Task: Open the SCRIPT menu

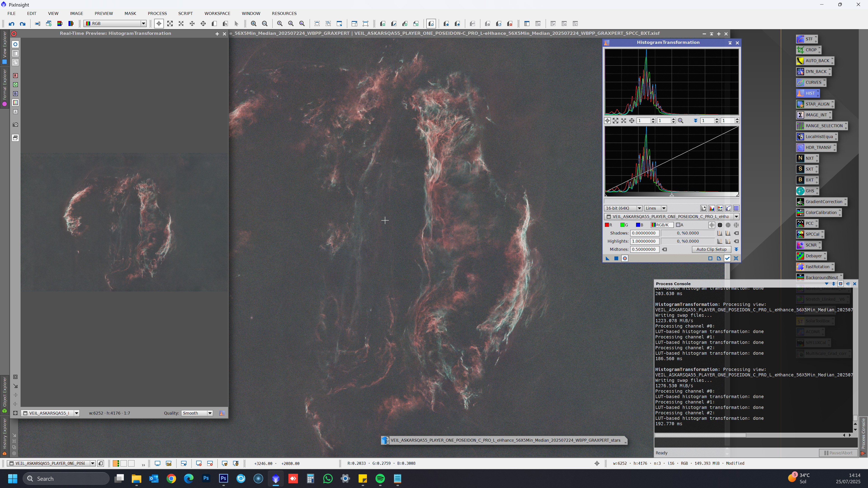Action: (x=185, y=14)
